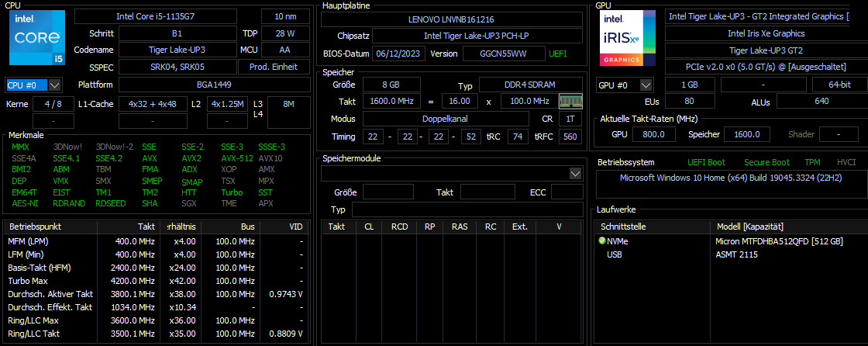Viewport: 868px width, 346px height.
Task: Click the Plattform value BGA1449
Action: tap(214, 85)
